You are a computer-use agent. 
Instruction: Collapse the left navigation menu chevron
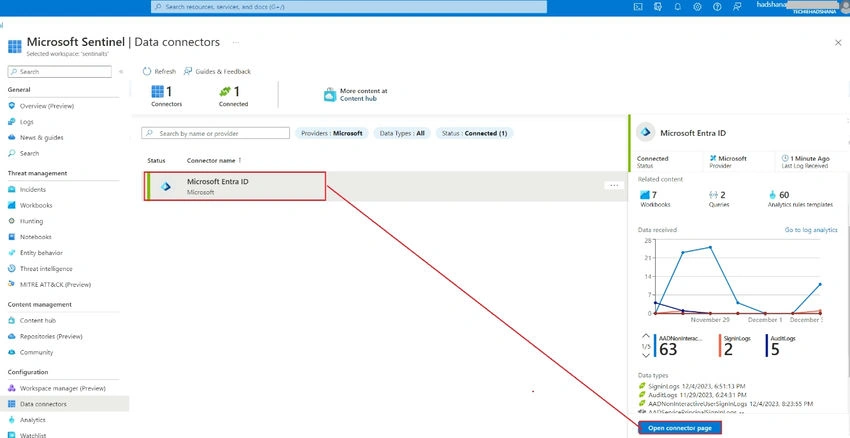121,72
